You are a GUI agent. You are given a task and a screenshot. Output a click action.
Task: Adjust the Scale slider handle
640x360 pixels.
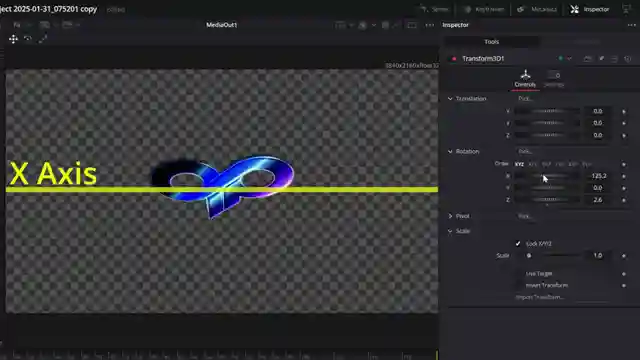click(529, 256)
